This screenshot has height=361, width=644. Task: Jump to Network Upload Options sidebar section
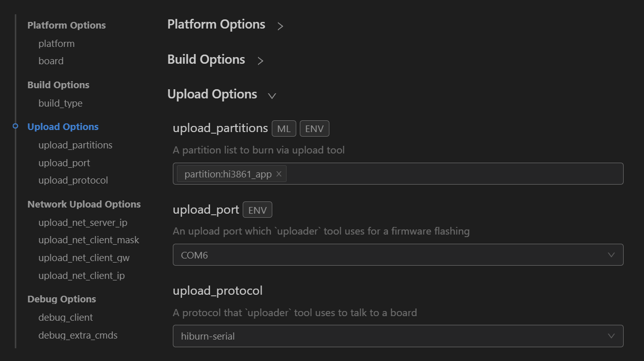click(x=84, y=204)
